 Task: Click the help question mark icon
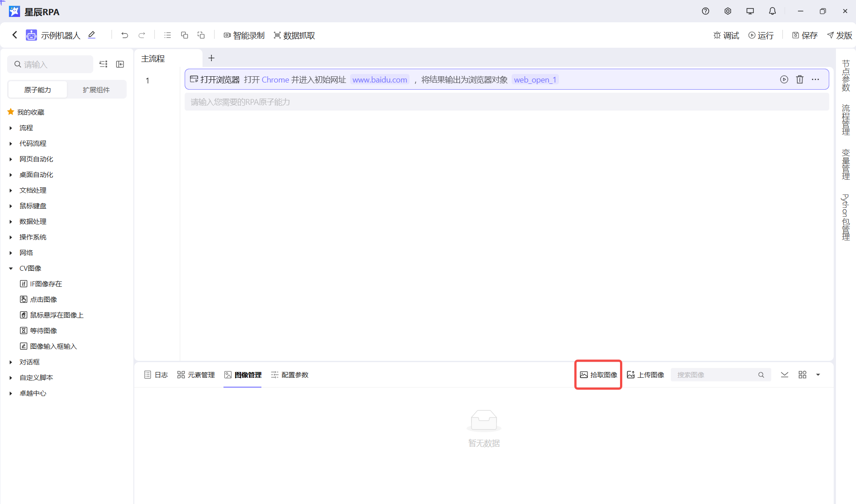(705, 11)
